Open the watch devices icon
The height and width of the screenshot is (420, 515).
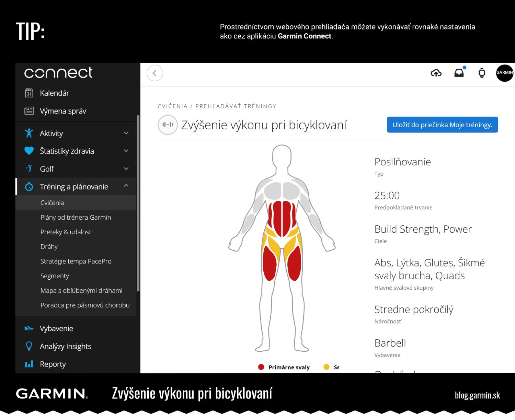pyautogui.click(x=482, y=73)
